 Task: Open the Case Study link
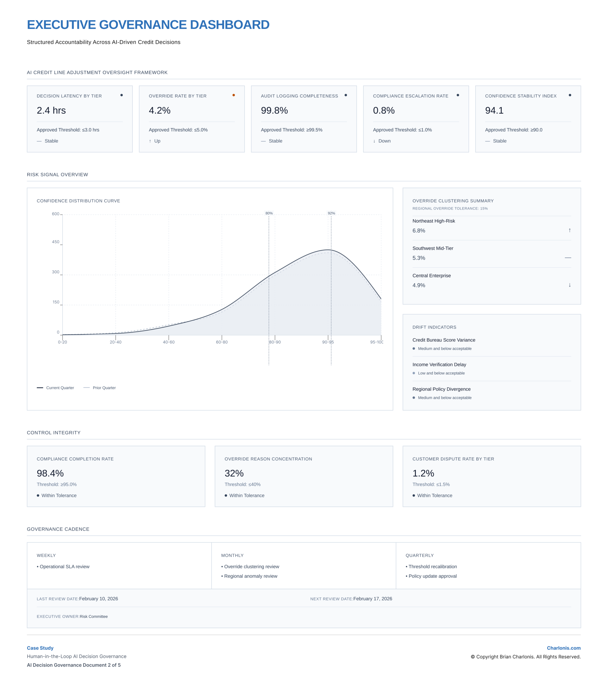[x=40, y=648]
